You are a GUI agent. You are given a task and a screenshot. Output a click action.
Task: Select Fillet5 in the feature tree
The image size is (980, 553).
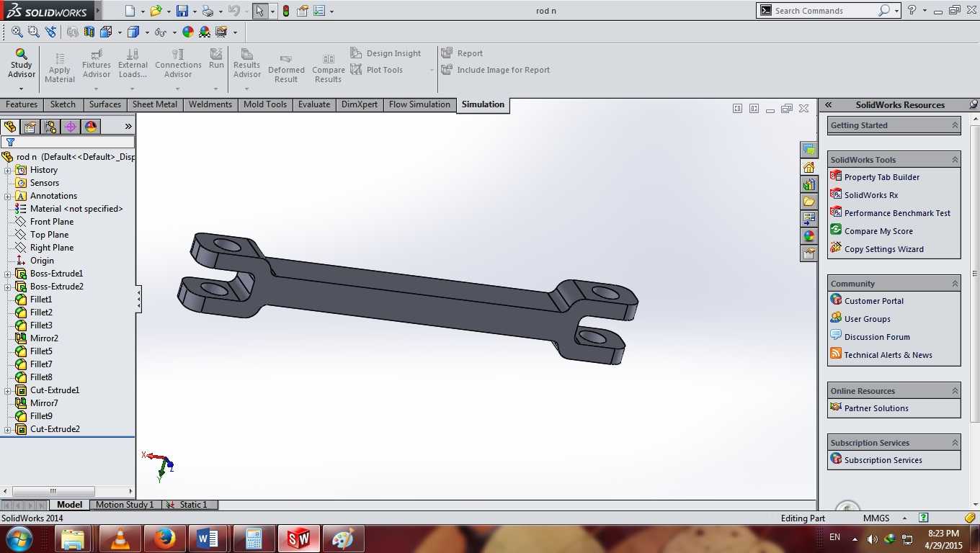click(41, 351)
